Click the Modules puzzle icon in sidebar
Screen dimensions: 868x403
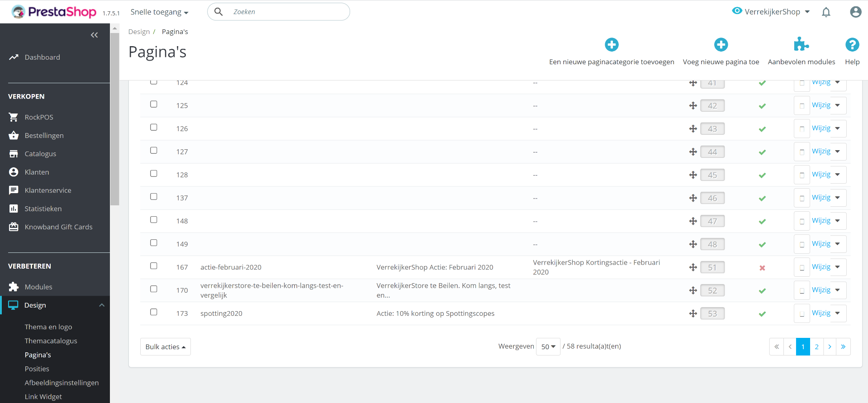(x=14, y=287)
